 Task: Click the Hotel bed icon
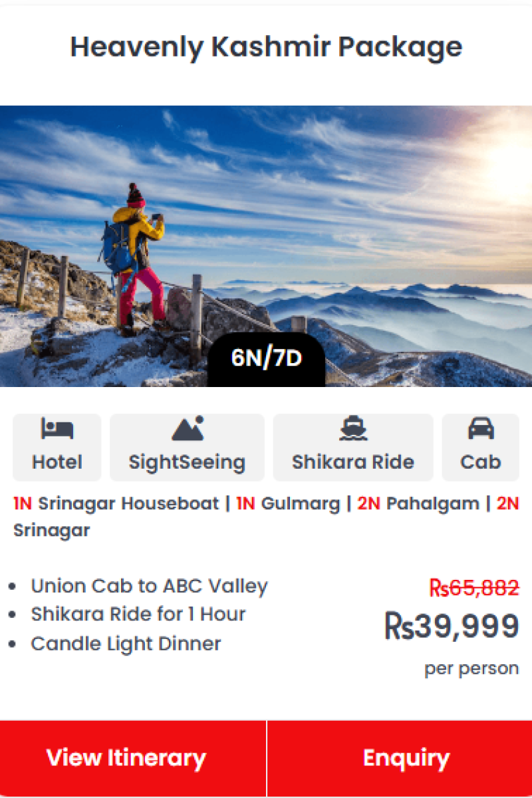click(x=57, y=430)
